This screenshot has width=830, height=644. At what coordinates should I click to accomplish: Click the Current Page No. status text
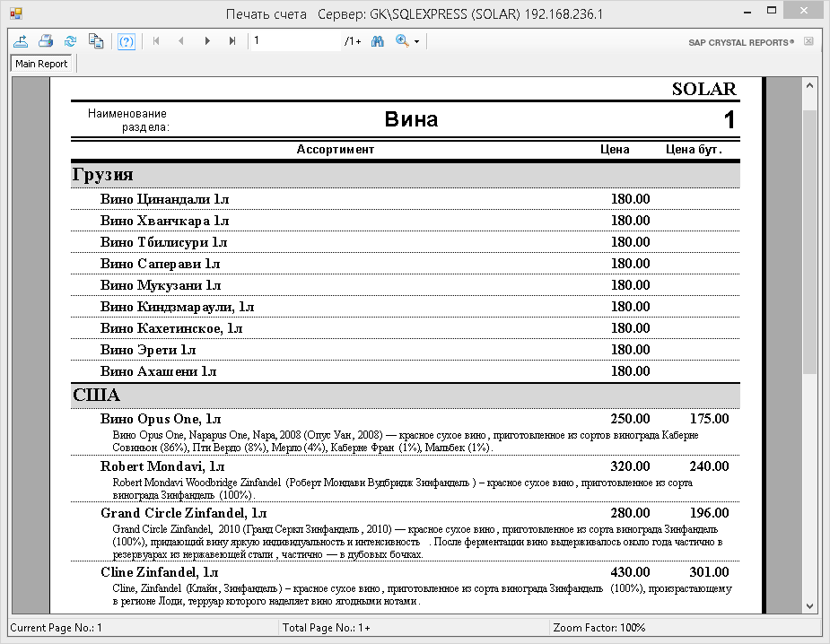click(57, 628)
